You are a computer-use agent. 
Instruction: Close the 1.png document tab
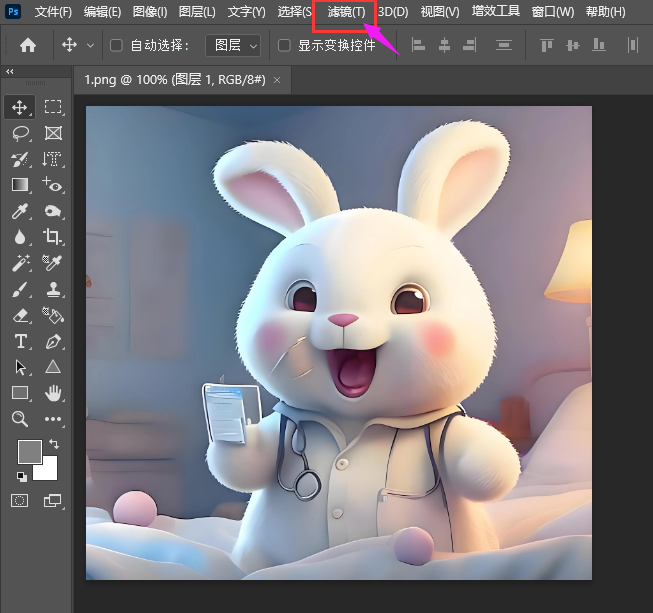click(x=277, y=80)
